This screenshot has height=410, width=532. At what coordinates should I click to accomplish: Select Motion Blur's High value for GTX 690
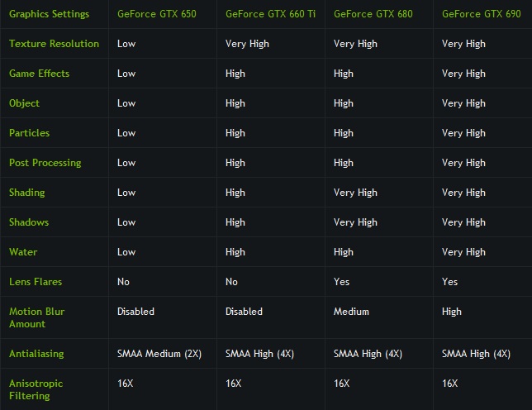coord(452,312)
